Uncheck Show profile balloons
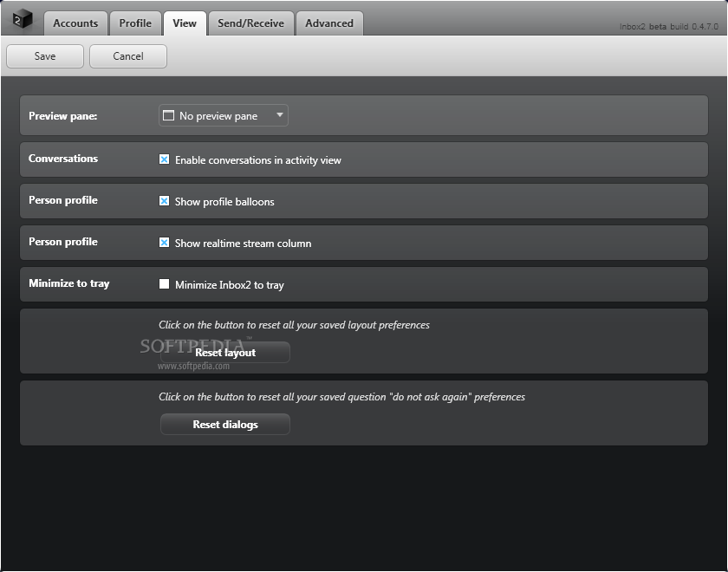This screenshot has height=572, width=728. click(165, 200)
